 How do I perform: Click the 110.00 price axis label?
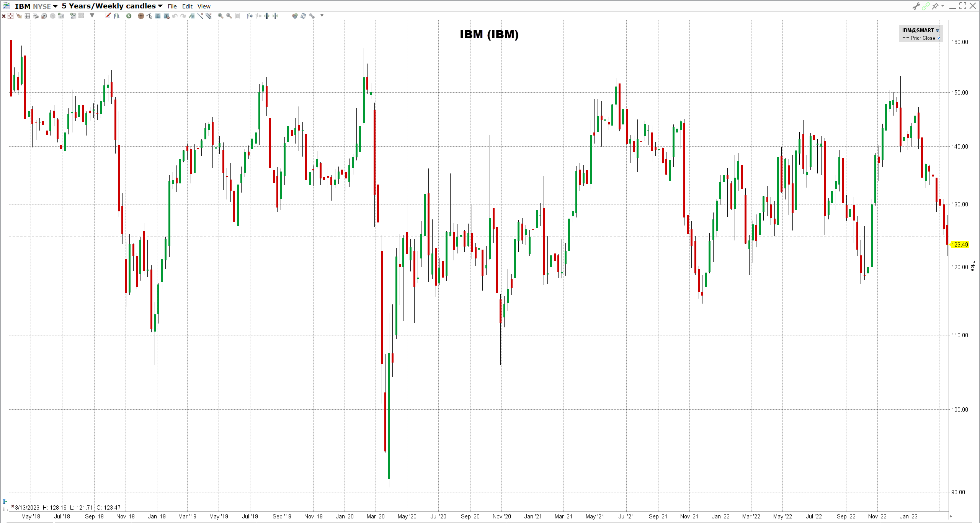point(960,335)
